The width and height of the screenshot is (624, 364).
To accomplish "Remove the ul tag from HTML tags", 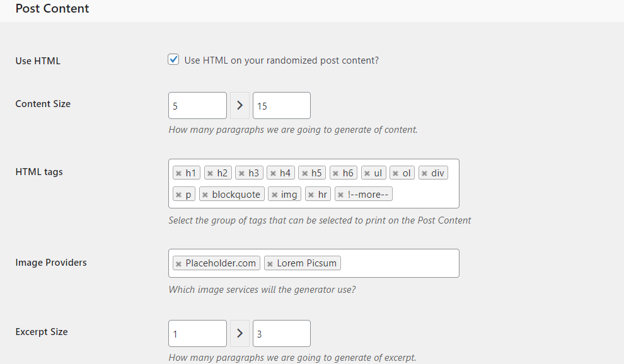I will point(366,173).
